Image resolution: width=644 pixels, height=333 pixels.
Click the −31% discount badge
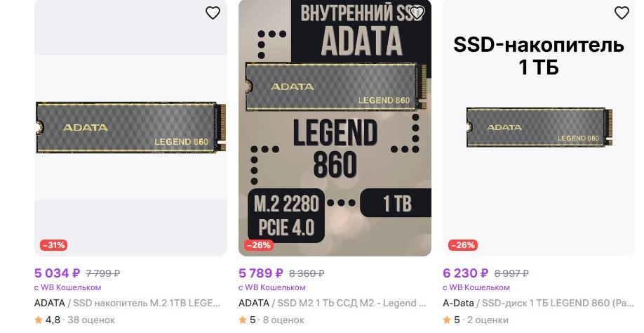click(53, 245)
